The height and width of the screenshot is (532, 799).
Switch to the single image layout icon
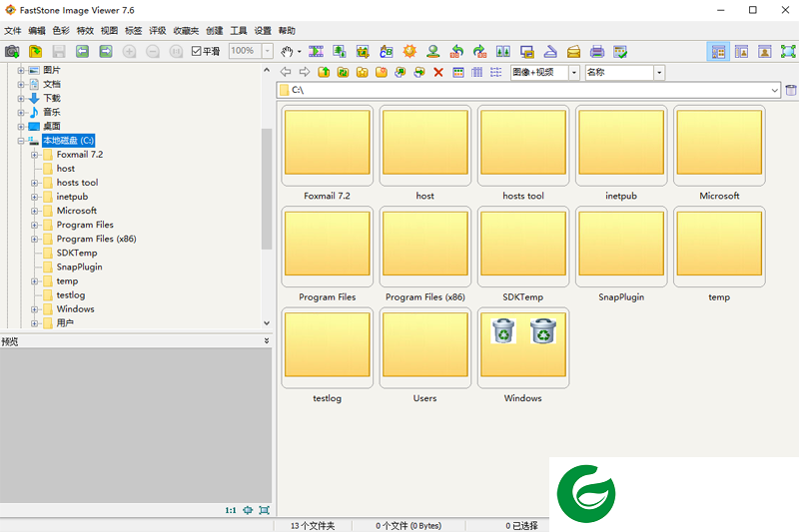tap(764, 52)
